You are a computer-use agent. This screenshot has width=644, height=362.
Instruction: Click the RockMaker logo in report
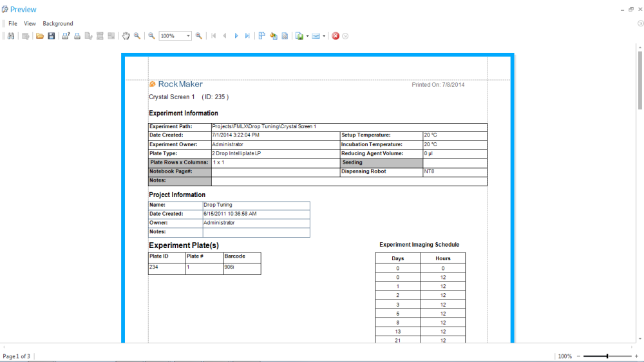[176, 84]
